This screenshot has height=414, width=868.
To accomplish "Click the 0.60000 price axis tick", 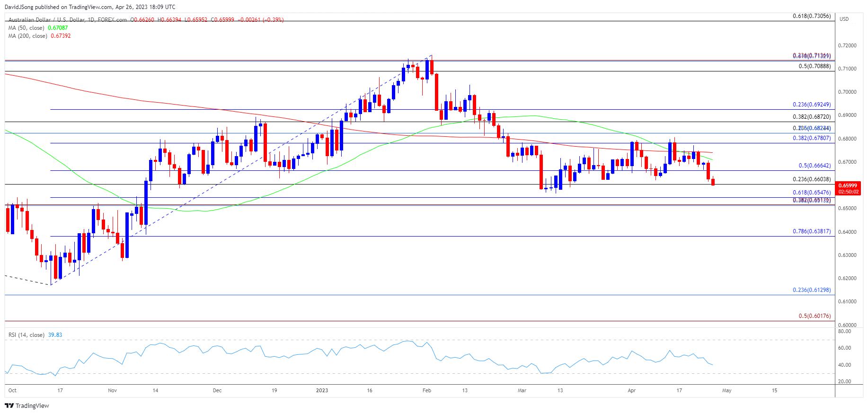I will (x=847, y=325).
